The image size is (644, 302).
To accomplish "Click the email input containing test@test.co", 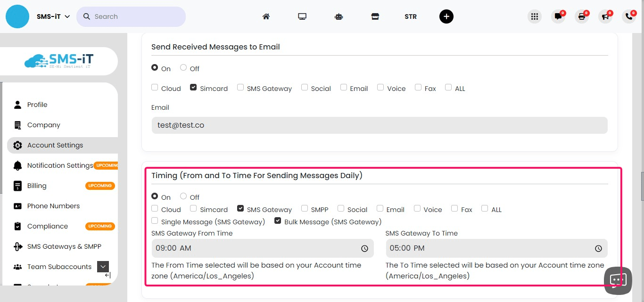I will [x=379, y=125].
